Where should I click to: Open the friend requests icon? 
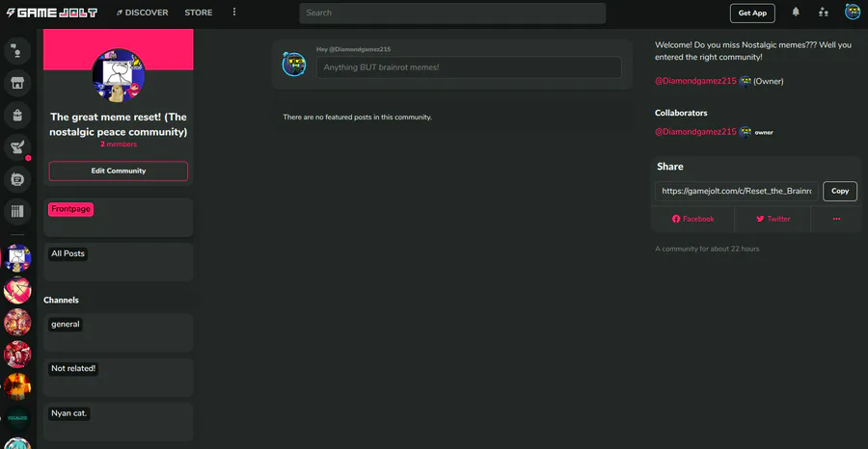point(824,13)
